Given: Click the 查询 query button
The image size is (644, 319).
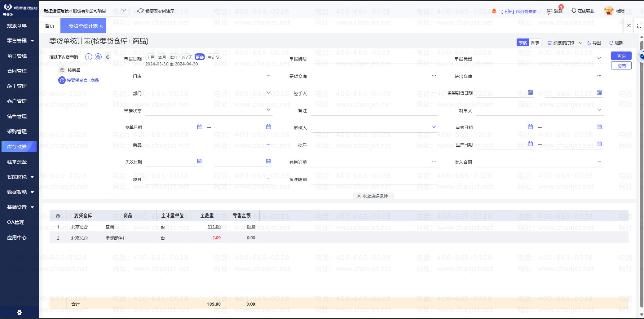Looking at the screenshot, I should pyautogui.click(x=621, y=56).
